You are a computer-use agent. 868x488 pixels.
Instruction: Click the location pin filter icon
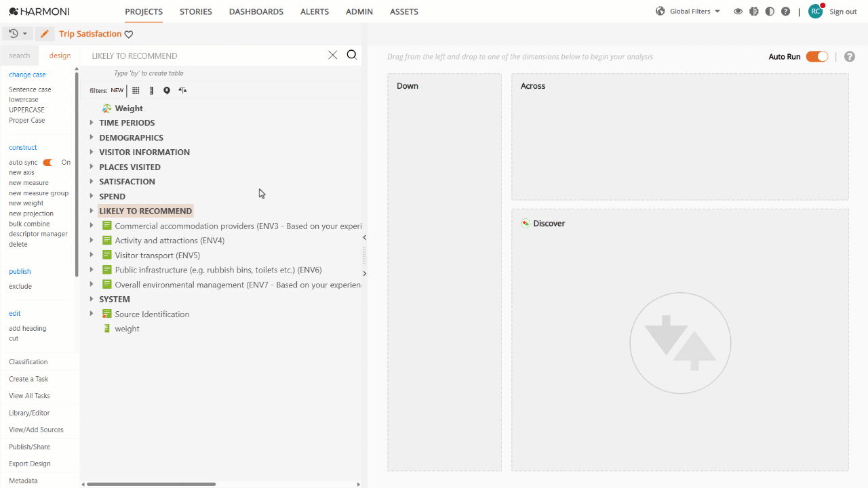167,90
